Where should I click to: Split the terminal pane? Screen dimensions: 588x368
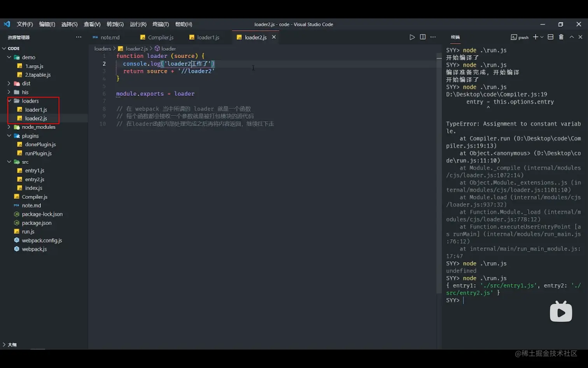pyautogui.click(x=550, y=37)
